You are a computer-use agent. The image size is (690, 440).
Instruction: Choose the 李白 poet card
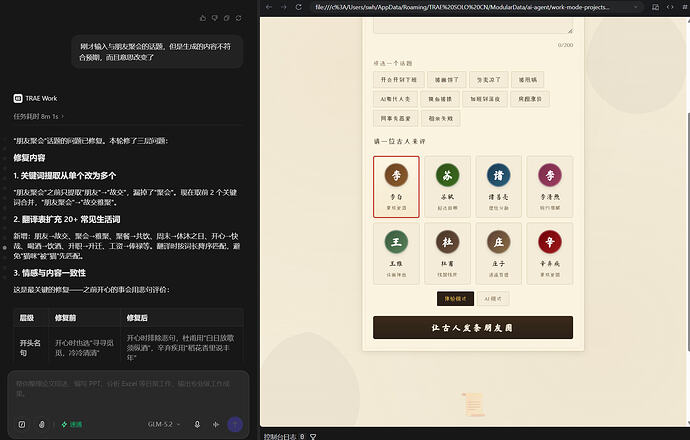396,187
